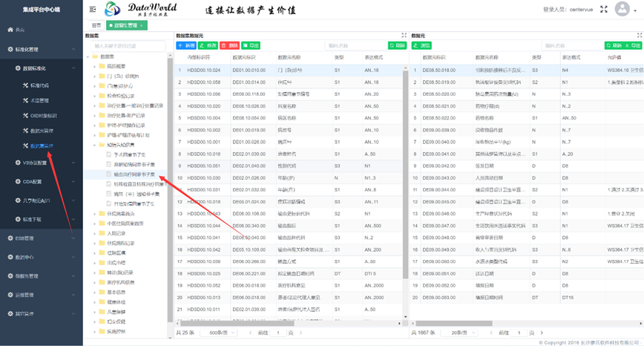The height and width of the screenshot is (346, 644).
Task: Open the 20条/页 page size dropdown
Action: [x=459, y=333]
